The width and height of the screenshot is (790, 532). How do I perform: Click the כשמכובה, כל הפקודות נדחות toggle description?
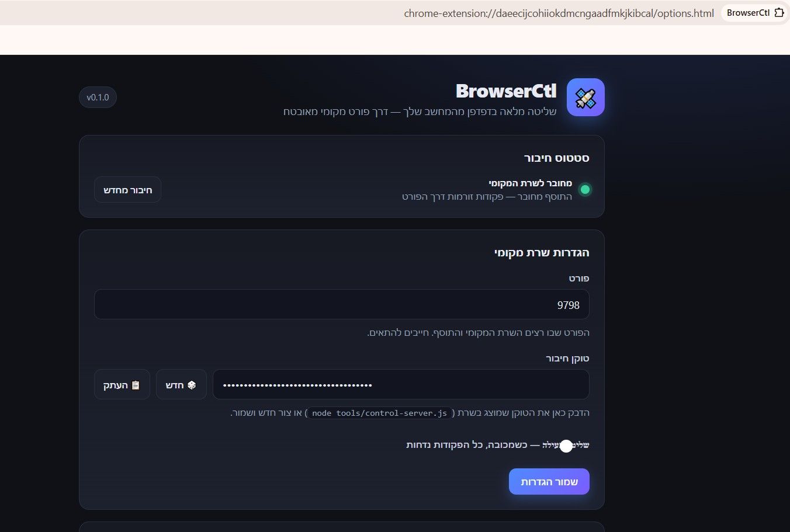click(466, 445)
